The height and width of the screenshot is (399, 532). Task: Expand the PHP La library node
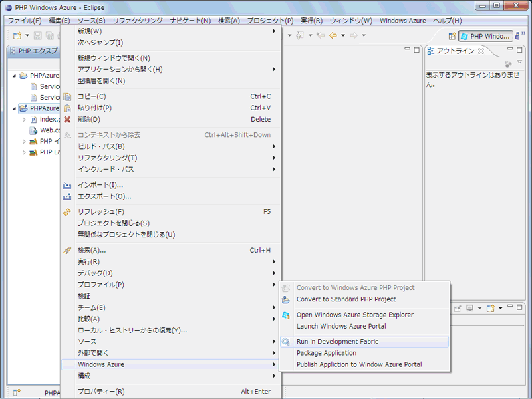(24, 152)
